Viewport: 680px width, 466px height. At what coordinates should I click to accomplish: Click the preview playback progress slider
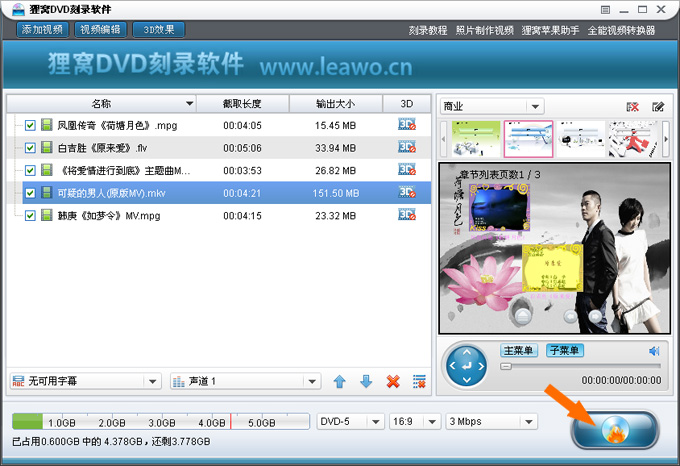tap(580, 366)
